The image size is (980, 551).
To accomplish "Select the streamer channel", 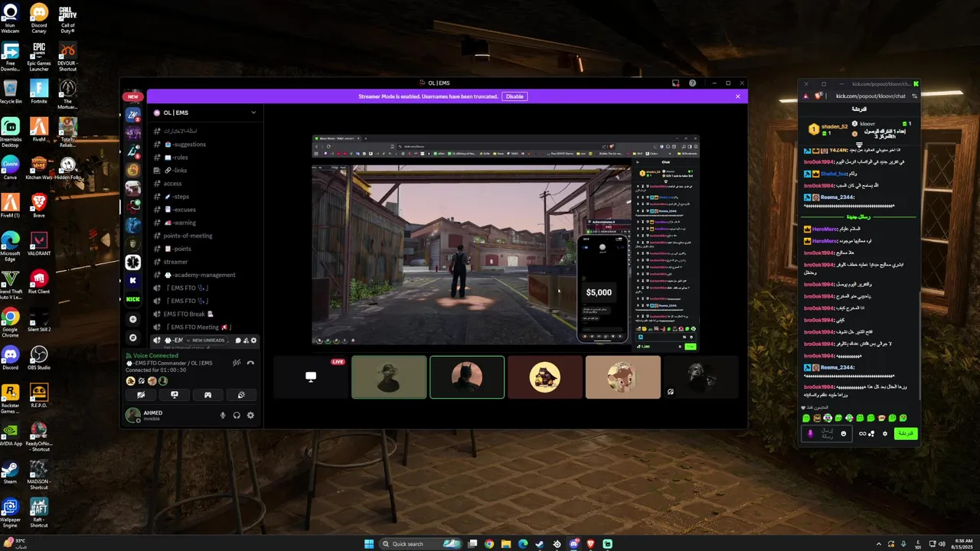I will tap(205, 262).
